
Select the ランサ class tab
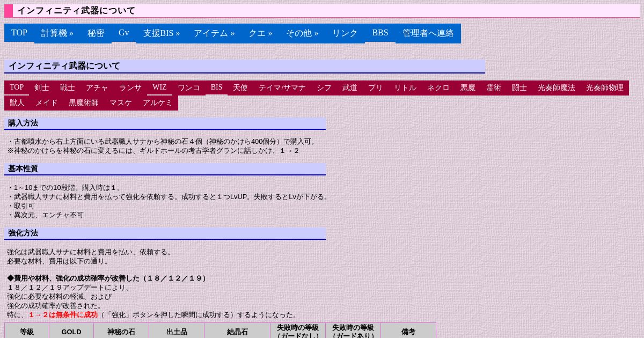[130, 88]
